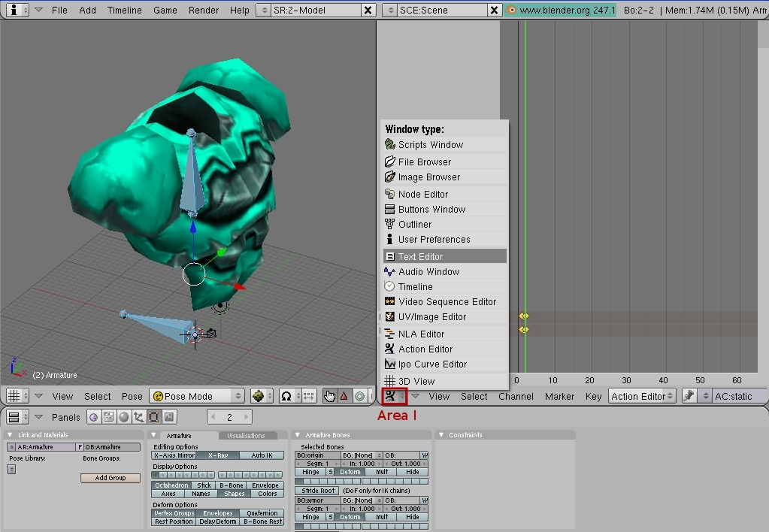Viewport: 769px width, 532px height.
Task: Toggle Rest Position deform option
Action: (x=174, y=521)
